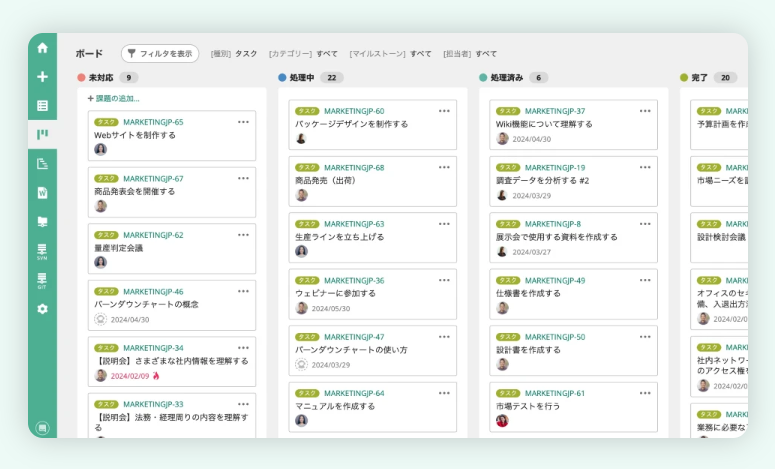Click 課題の追加 add issue link

pyautogui.click(x=114, y=98)
